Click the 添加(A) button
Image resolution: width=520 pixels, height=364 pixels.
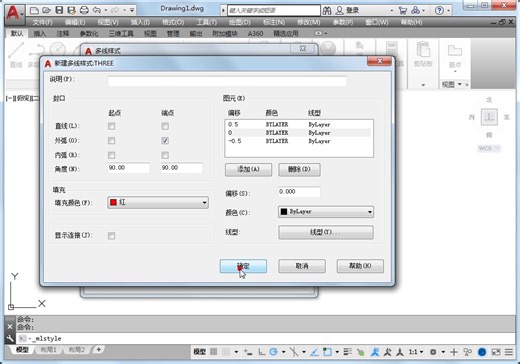tap(248, 169)
